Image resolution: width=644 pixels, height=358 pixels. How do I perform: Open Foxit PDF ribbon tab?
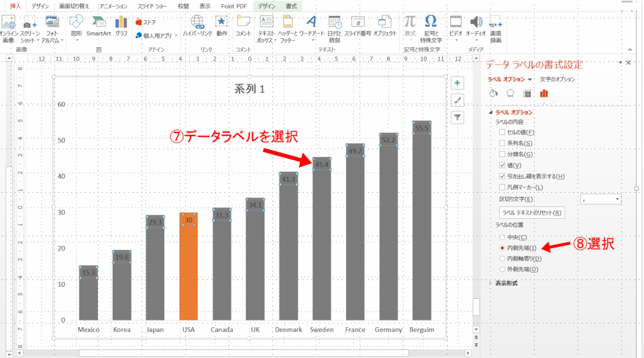233,6
